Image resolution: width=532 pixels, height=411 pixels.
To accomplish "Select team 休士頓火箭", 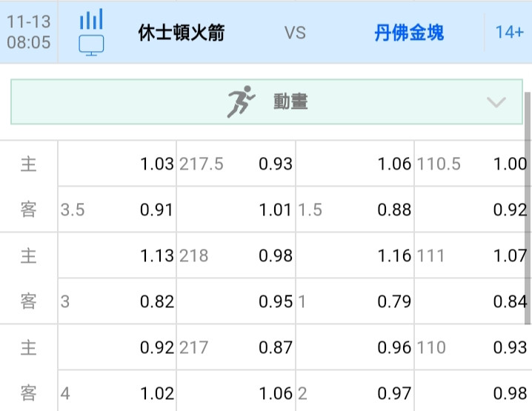I will 182,33.
